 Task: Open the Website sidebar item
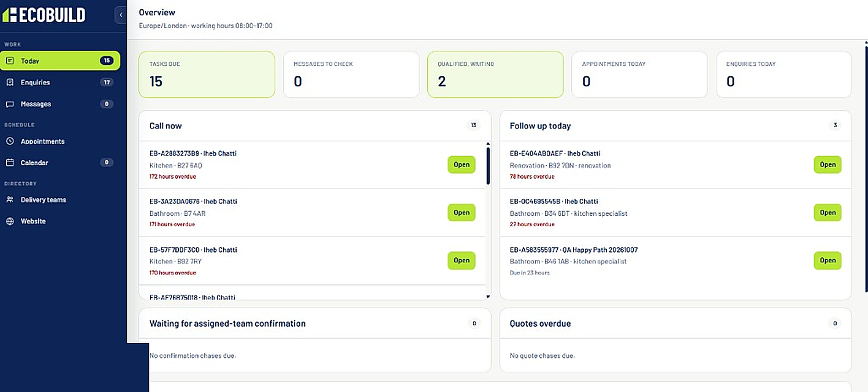tap(60, 221)
